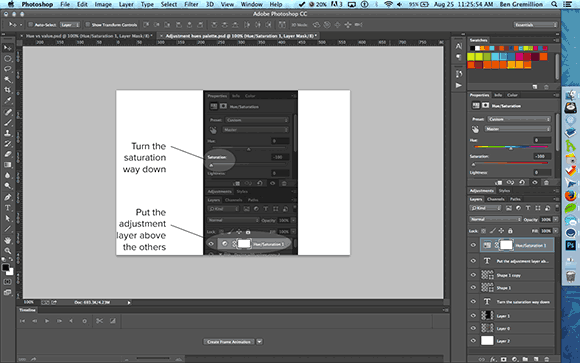Click the Saturation slider track
The height and width of the screenshot is (363, 580).
click(511, 162)
